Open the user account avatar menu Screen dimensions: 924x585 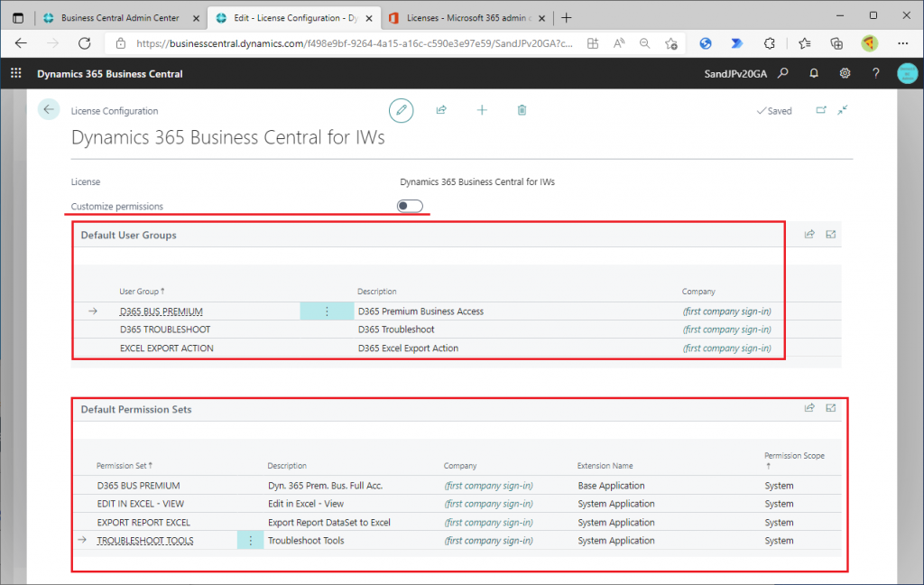[x=908, y=73]
